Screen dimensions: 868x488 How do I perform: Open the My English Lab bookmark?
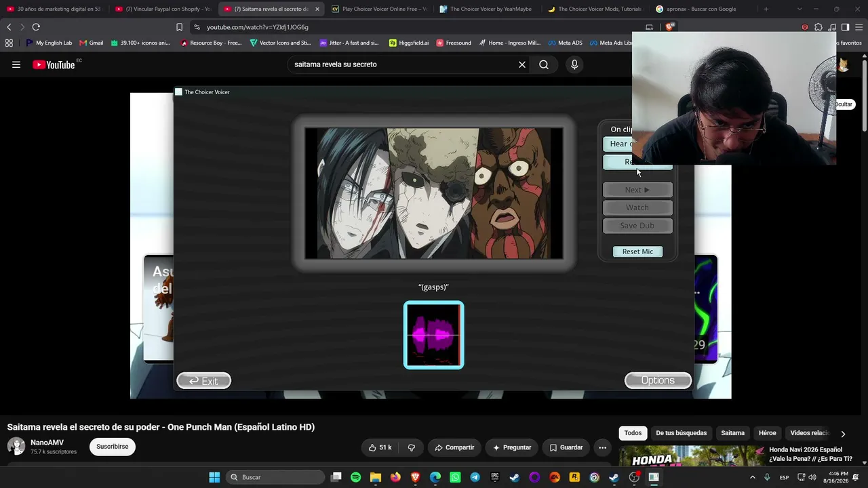[x=49, y=43]
